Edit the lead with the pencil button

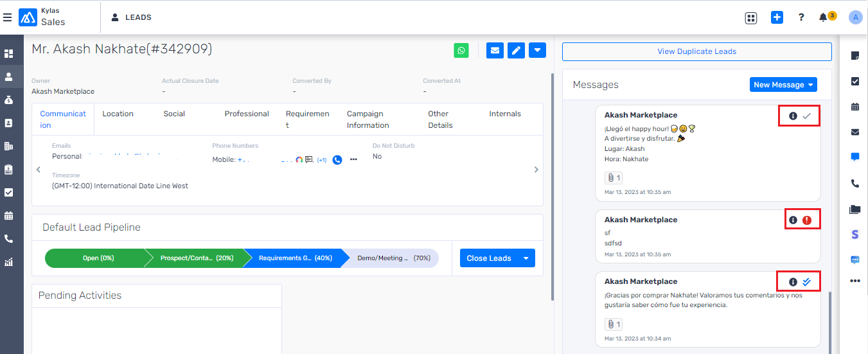click(x=516, y=50)
